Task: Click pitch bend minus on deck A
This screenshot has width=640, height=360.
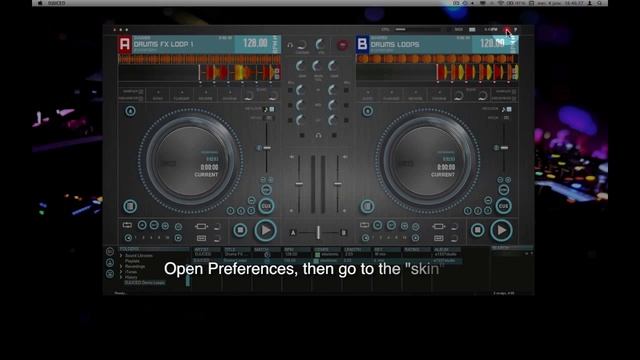Action: (x=263, y=180)
